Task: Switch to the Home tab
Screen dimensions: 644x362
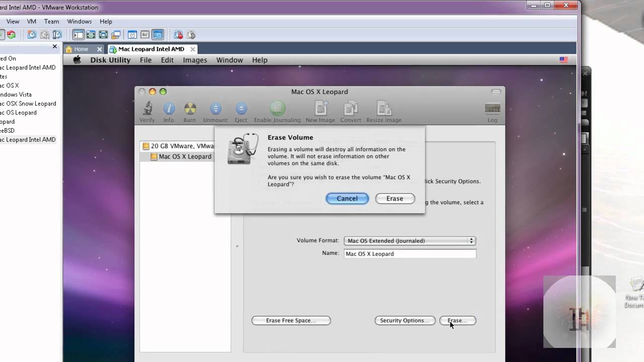Action: point(80,49)
